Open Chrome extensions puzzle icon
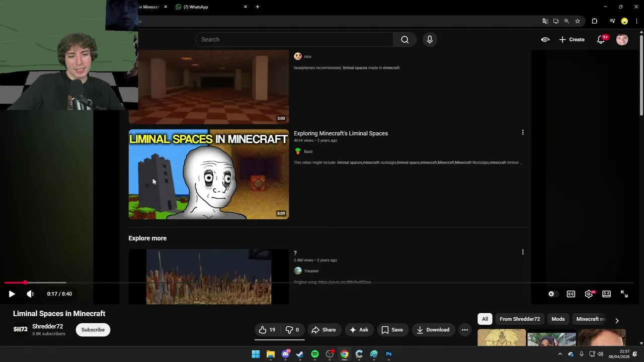The width and height of the screenshot is (644, 362). click(595, 21)
